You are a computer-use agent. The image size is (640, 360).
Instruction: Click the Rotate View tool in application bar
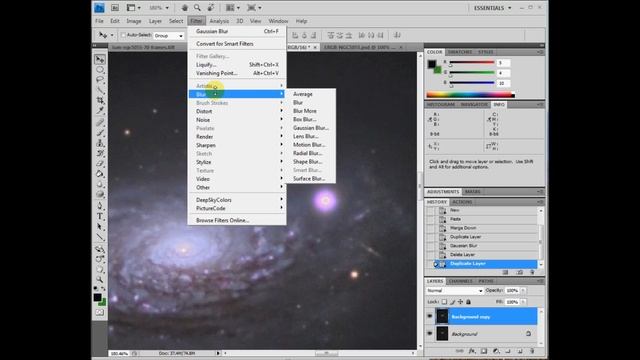(x=211, y=8)
